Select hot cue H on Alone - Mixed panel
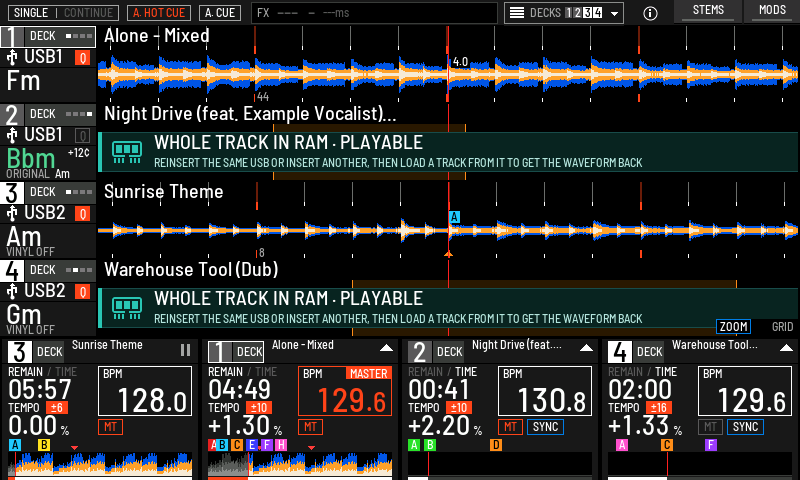The width and height of the screenshot is (800, 480). click(281, 445)
